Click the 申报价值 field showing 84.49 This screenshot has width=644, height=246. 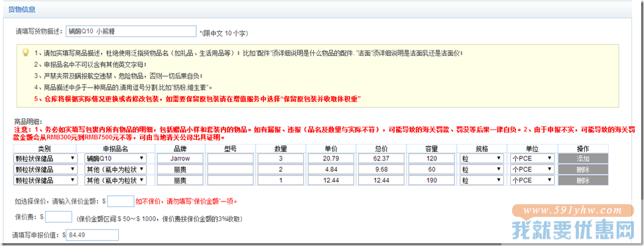click(x=92, y=235)
